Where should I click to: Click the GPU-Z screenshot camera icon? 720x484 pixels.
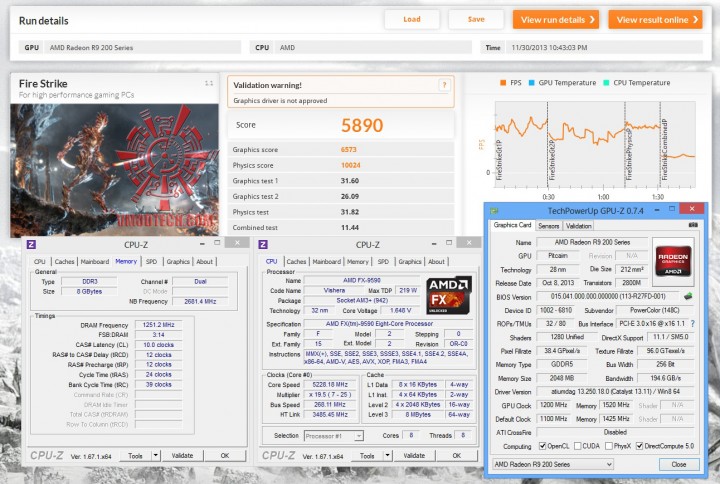click(x=693, y=225)
